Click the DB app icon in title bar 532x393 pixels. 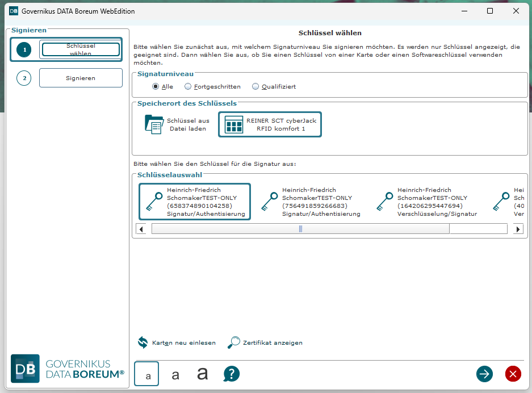point(14,11)
